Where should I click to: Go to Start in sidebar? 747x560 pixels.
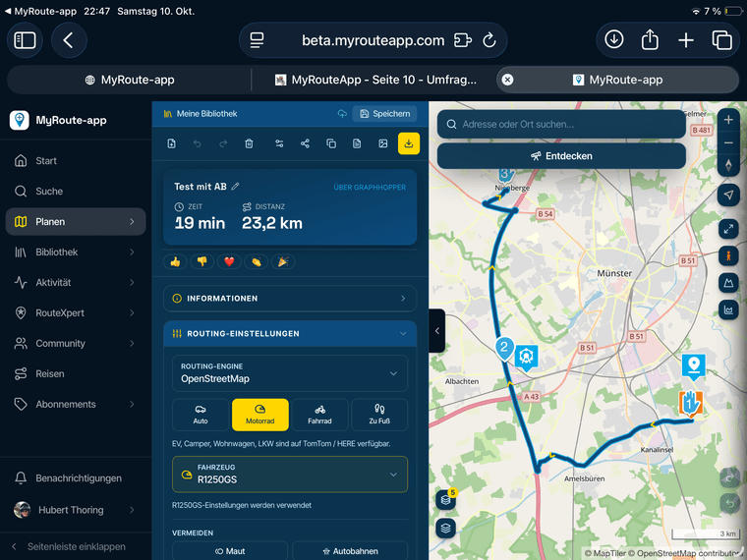click(x=76, y=161)
